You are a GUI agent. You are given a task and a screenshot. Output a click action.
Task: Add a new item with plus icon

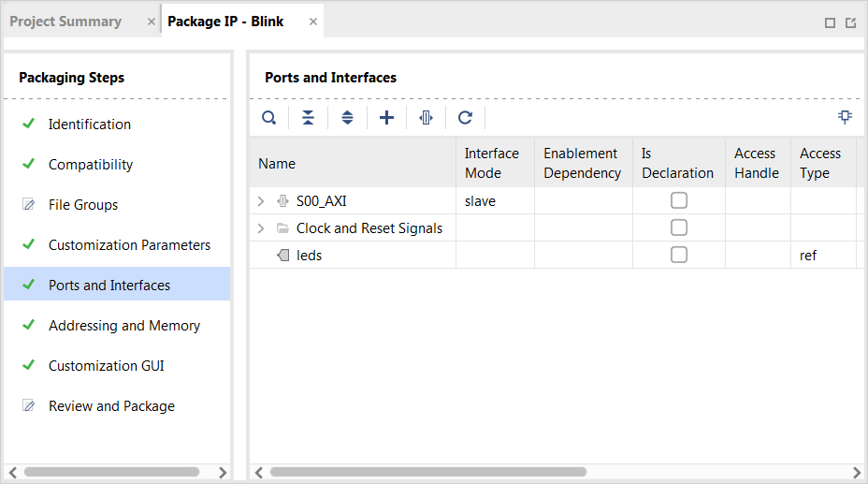pos(386,117)
